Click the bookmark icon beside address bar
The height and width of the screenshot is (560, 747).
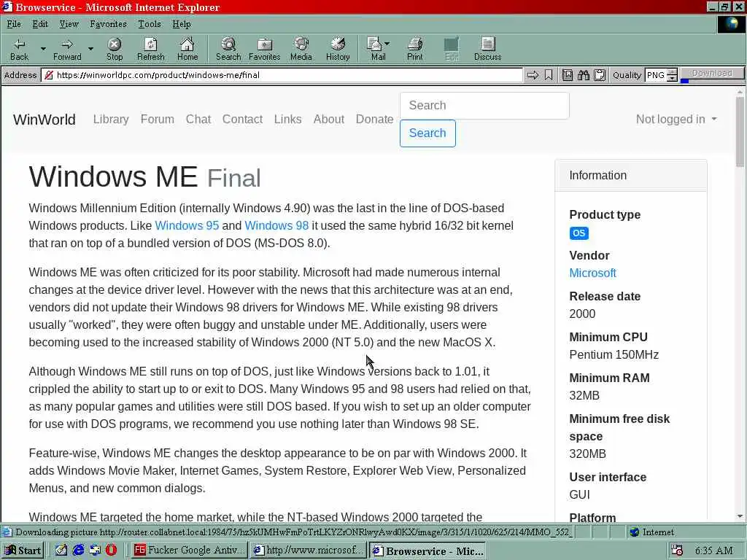pos(549,75)
